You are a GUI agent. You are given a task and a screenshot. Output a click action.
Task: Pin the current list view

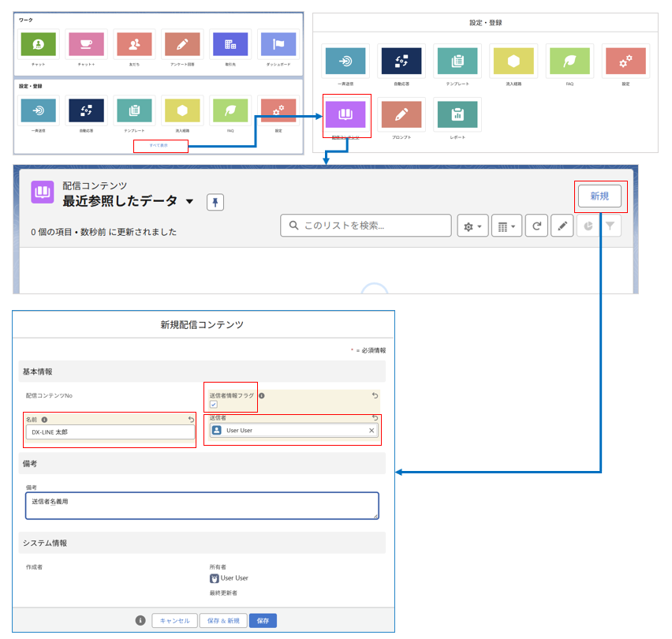[x=216, y=202]
